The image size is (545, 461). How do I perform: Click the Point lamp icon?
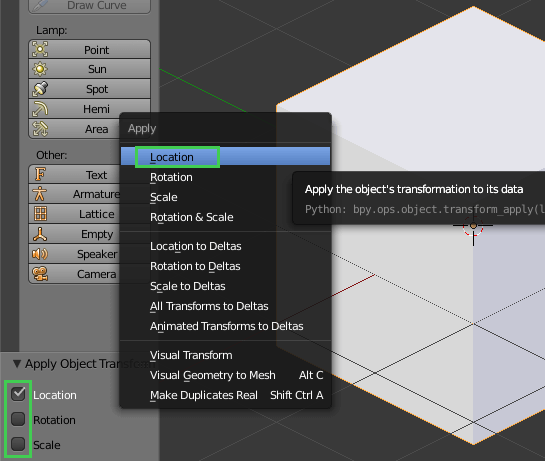(x=40, y=49)
